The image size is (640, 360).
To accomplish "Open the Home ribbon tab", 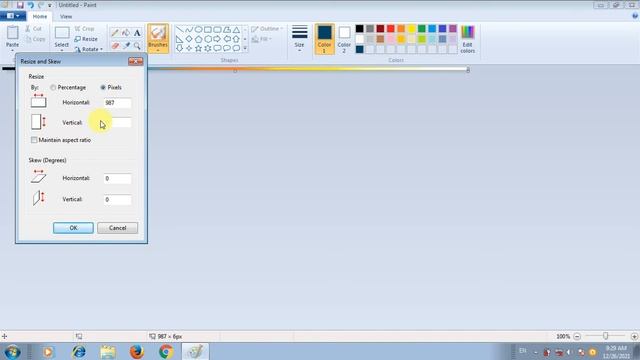I will tap(40, 16).
